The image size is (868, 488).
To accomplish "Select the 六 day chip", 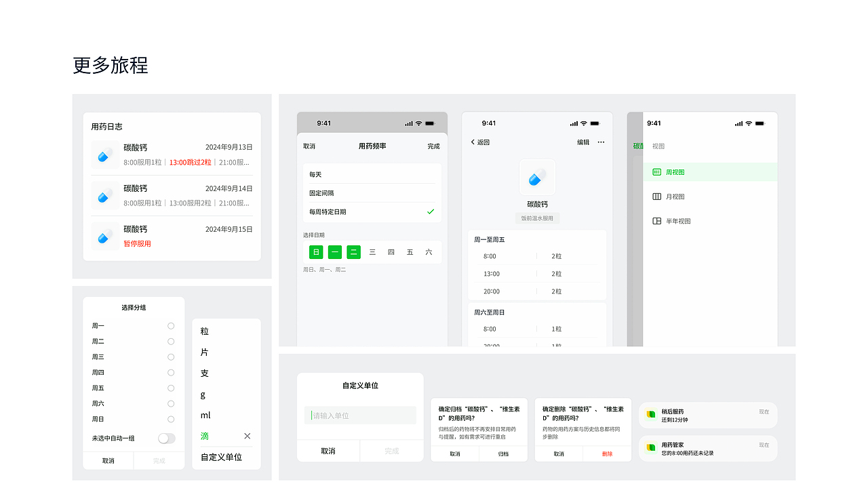I will tap(429, 252).
